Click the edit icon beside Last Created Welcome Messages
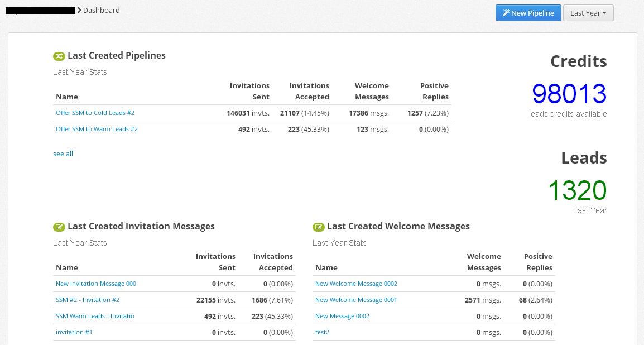Image resolution: width=644 pixels, height=345 pixels. pos(318,227)
